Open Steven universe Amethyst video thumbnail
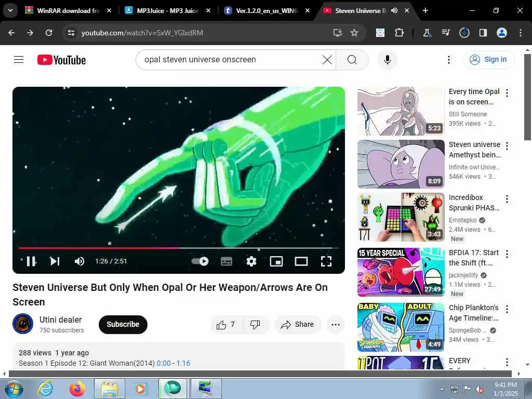Screen dimensions: 532x399 [x=401, y=164]
